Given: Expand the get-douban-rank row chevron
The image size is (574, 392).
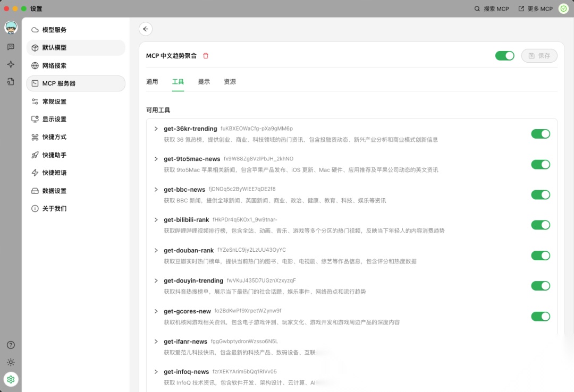Looking at the screenshot, I should 156,250.
